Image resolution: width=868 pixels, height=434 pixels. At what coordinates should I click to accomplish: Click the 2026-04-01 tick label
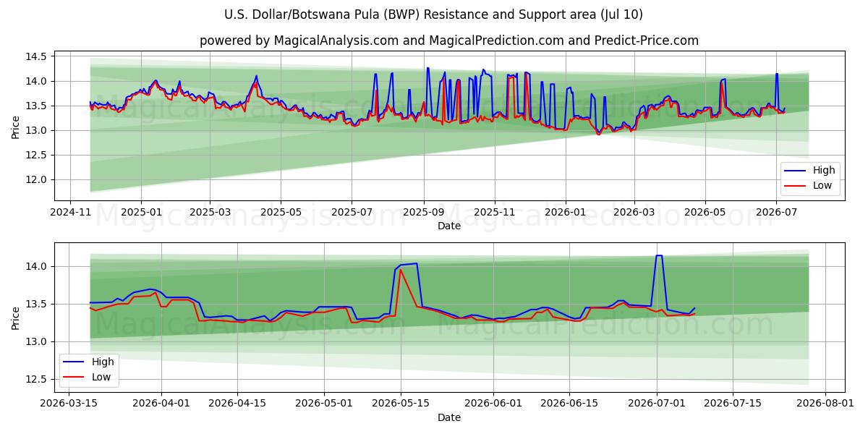coord(161,404)
